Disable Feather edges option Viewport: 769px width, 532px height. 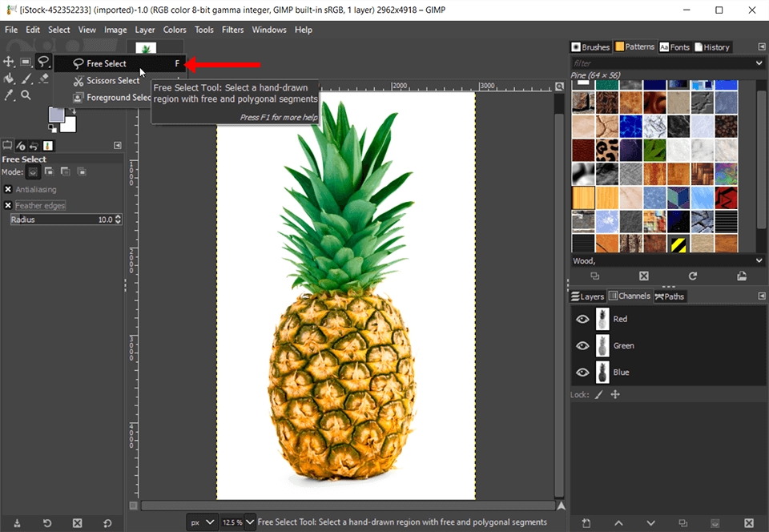point(8,205)
